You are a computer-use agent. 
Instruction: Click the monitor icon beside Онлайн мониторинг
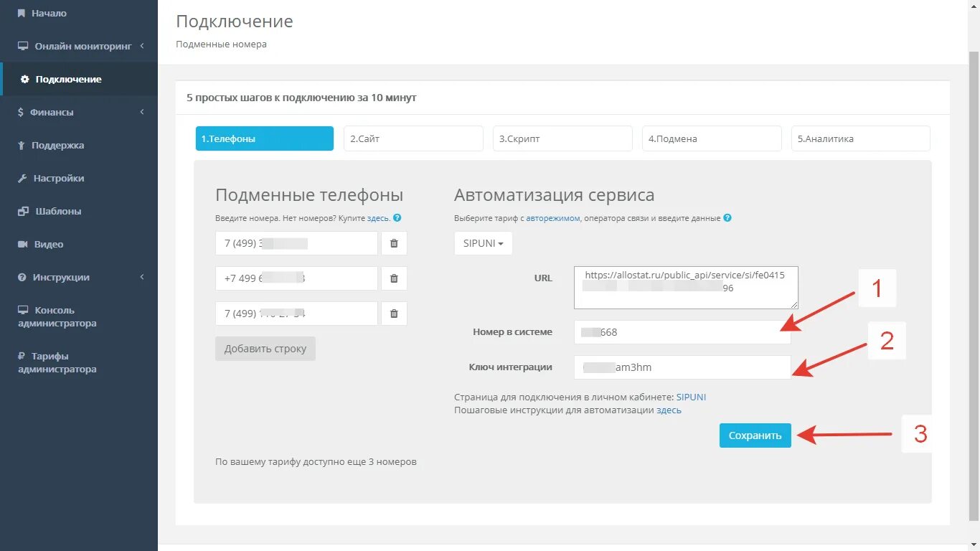point(23,46)
